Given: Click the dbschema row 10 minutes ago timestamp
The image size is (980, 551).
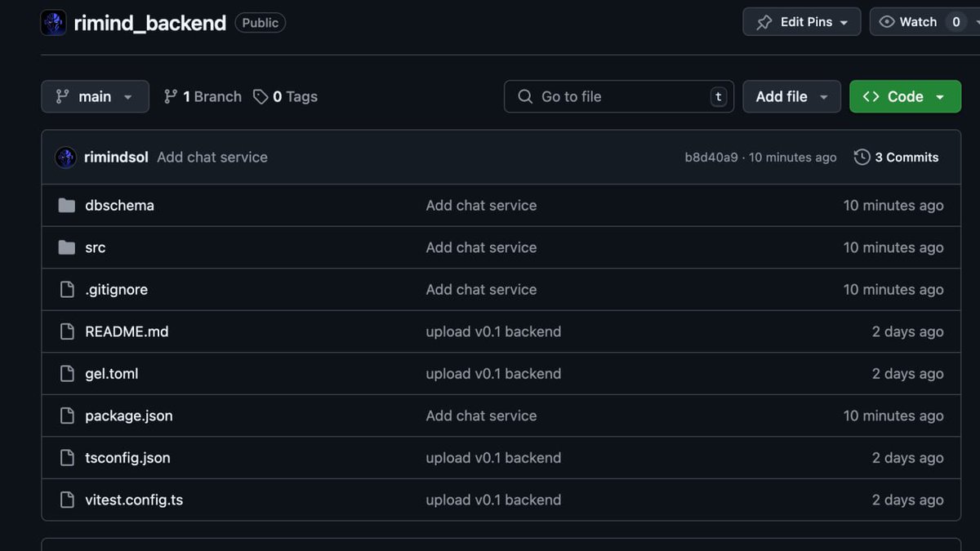Looking at the screenshot, I should coord(893,205).
